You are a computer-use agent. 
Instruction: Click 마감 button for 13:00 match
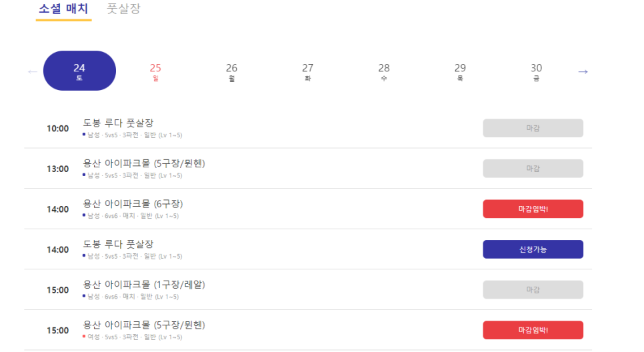(x=533, y=169)
